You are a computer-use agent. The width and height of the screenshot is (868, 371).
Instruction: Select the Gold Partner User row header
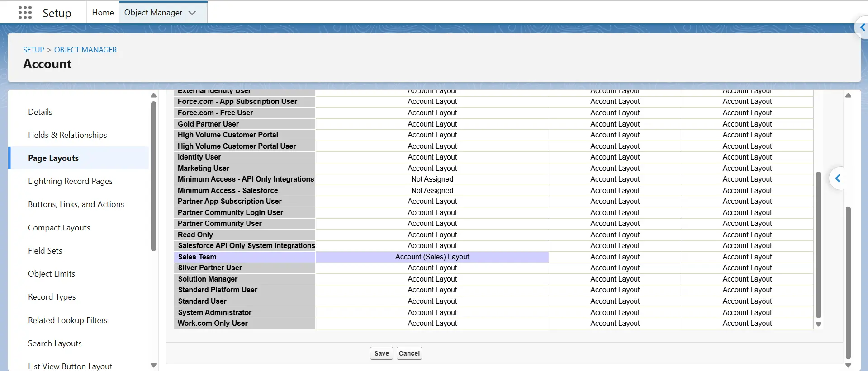[245, 124]
